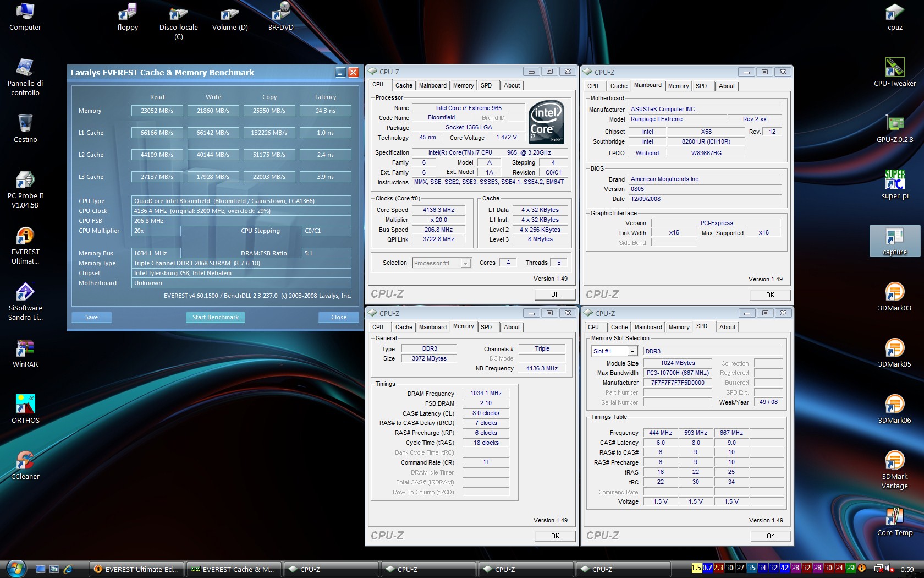924x578 pixels.
Task: Click volume icon in system tray
Action: tap(890, 569)
